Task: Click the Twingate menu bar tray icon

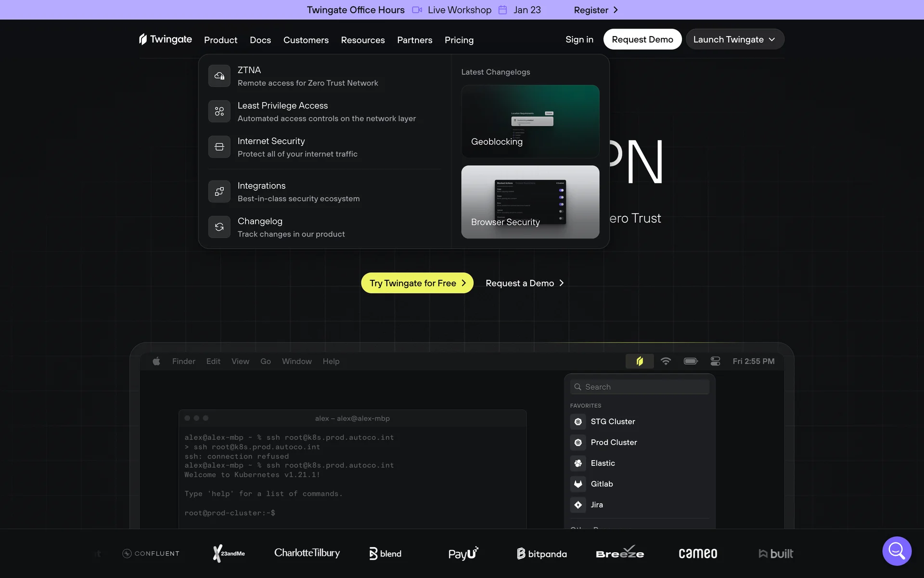Action: [640, 361]
